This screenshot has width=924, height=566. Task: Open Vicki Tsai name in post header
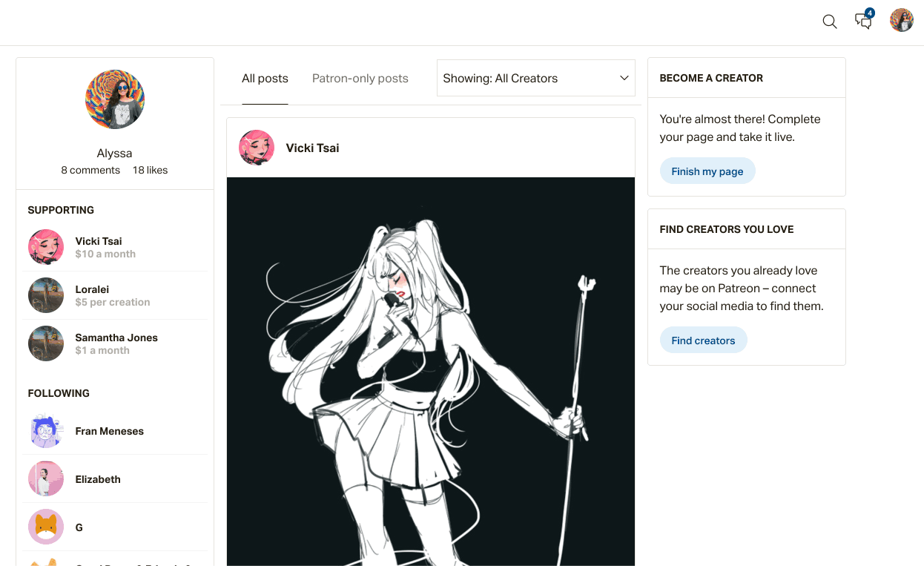313,148
